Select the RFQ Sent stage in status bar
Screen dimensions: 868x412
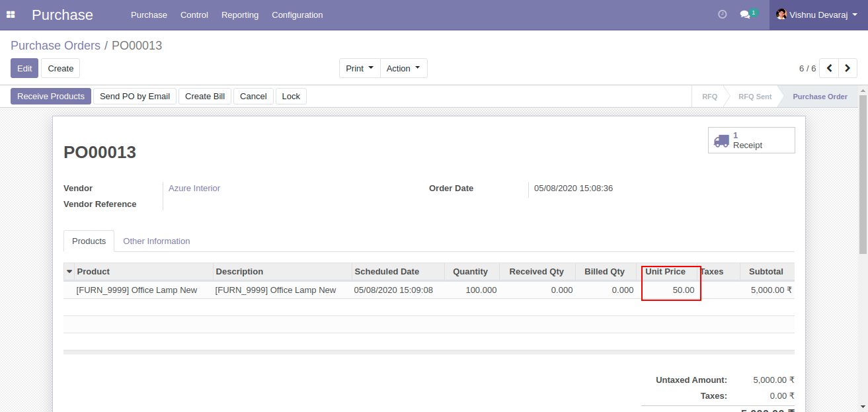tap(754, 96)
